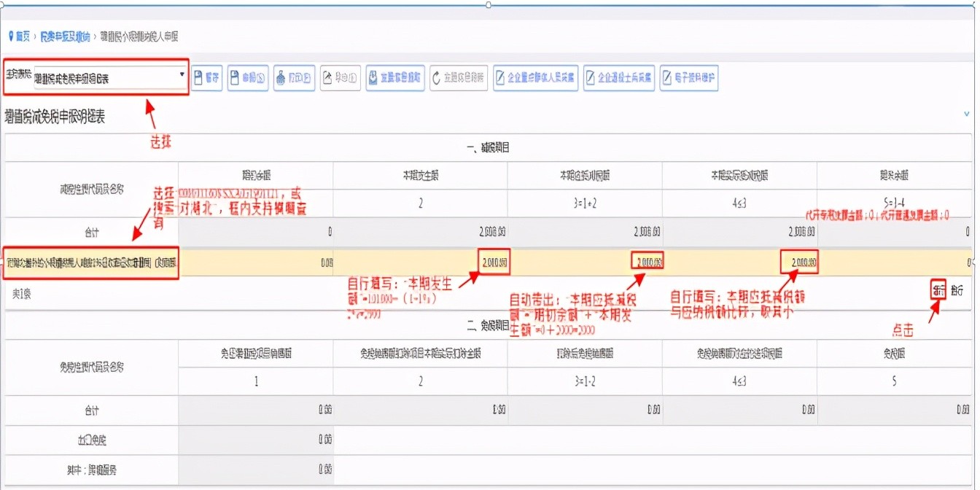Go to 首页 in the breadcrumb

click(x=19, y=36)
